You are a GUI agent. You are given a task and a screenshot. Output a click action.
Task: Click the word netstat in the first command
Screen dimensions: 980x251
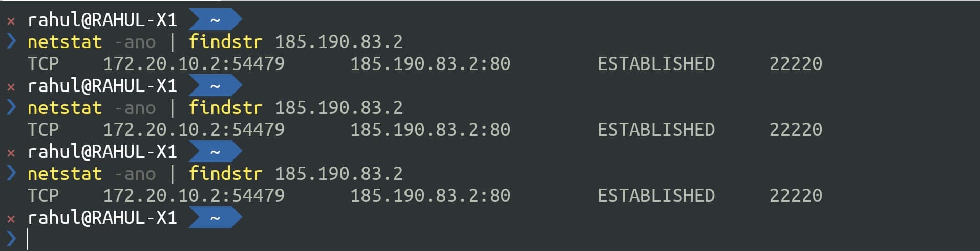click(65, 42)
